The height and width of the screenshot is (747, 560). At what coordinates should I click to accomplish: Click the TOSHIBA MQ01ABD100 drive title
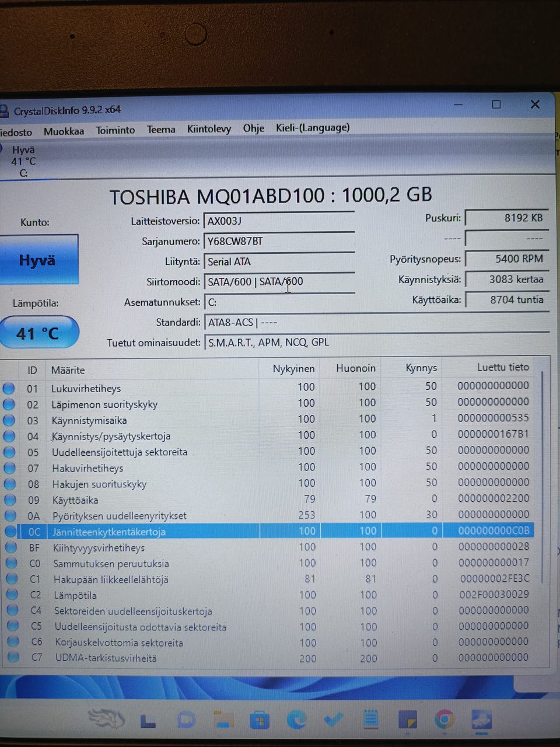coord(271,196)
